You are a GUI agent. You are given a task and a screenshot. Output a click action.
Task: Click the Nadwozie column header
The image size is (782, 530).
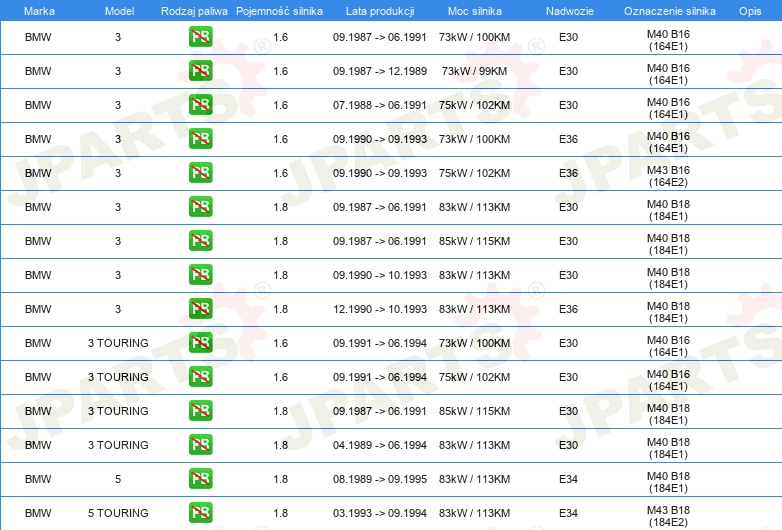click(570, 11)
